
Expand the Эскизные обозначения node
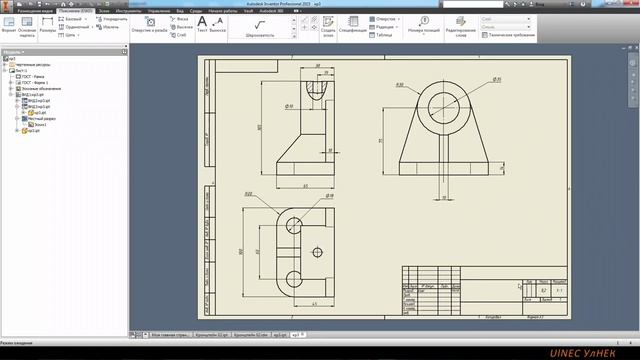pos(11,89)
